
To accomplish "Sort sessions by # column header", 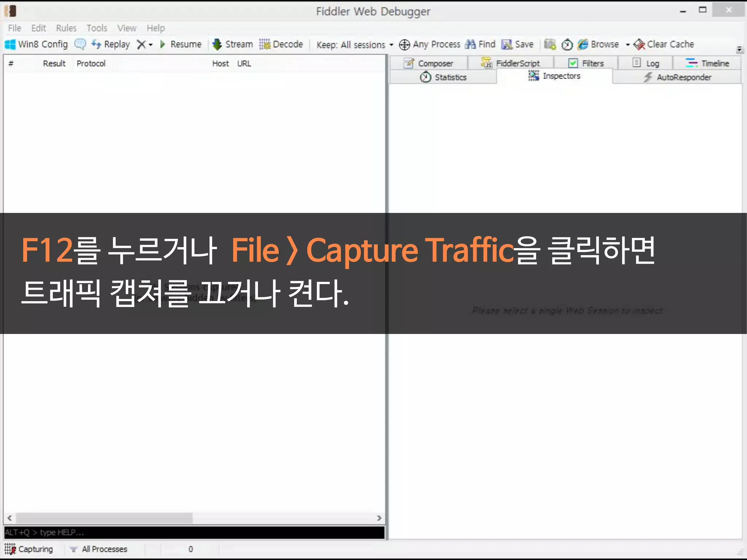I will pos(11,63).
